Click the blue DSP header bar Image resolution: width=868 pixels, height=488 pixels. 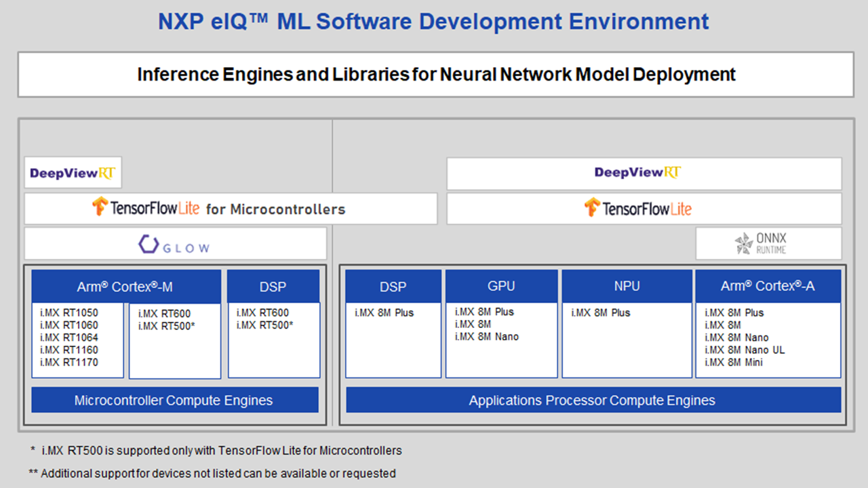[x=273, y=285]
